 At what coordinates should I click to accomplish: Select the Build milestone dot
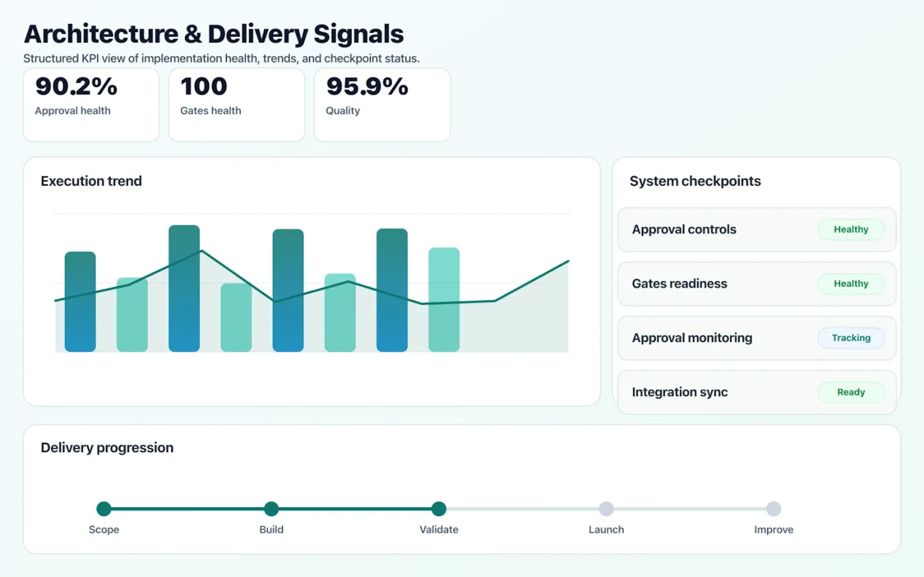click(271, 508)
